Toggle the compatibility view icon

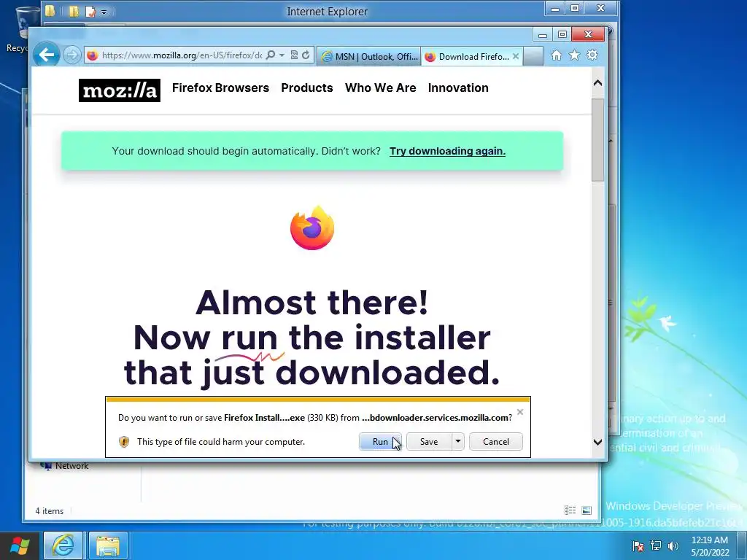[x=294, y=55]
